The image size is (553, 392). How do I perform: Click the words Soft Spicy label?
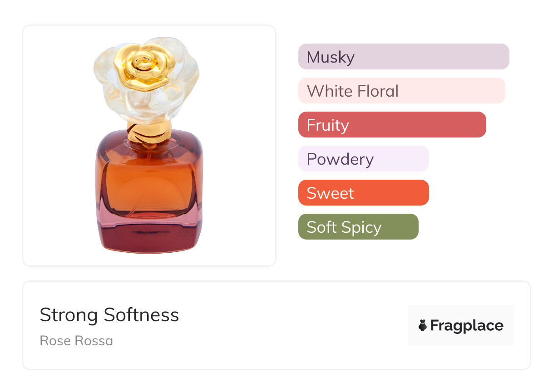tap(344, 227)
